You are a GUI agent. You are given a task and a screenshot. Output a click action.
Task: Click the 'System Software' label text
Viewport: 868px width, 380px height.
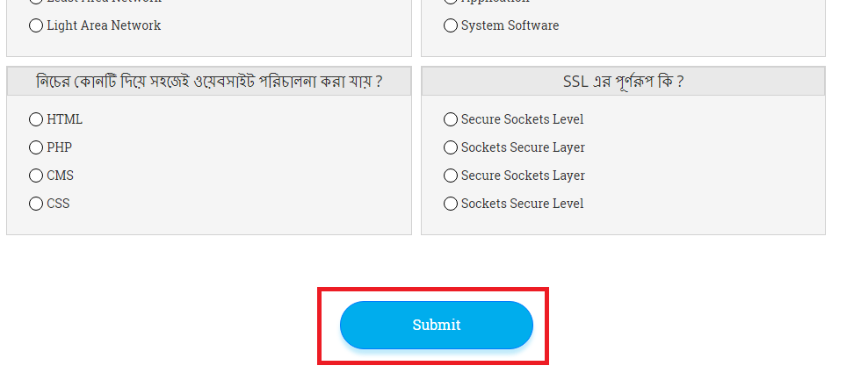(x=510, y=25)
